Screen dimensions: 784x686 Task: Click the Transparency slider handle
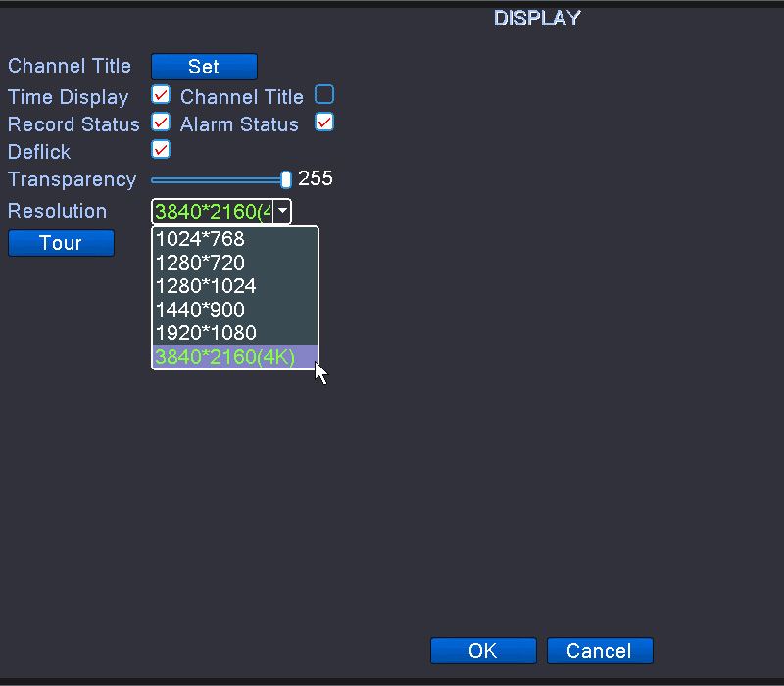[x=286, y=179]
